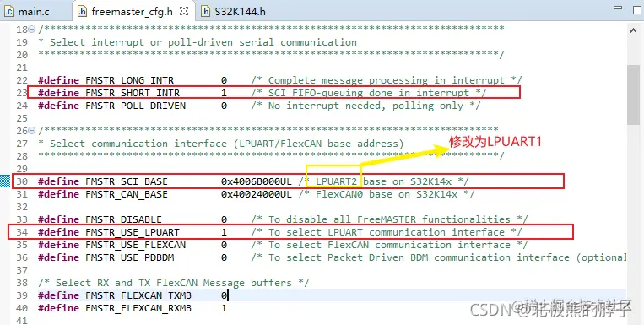Click line number 22 in the gutter
This screenshot has height=325, width=644.
[22, 80]
